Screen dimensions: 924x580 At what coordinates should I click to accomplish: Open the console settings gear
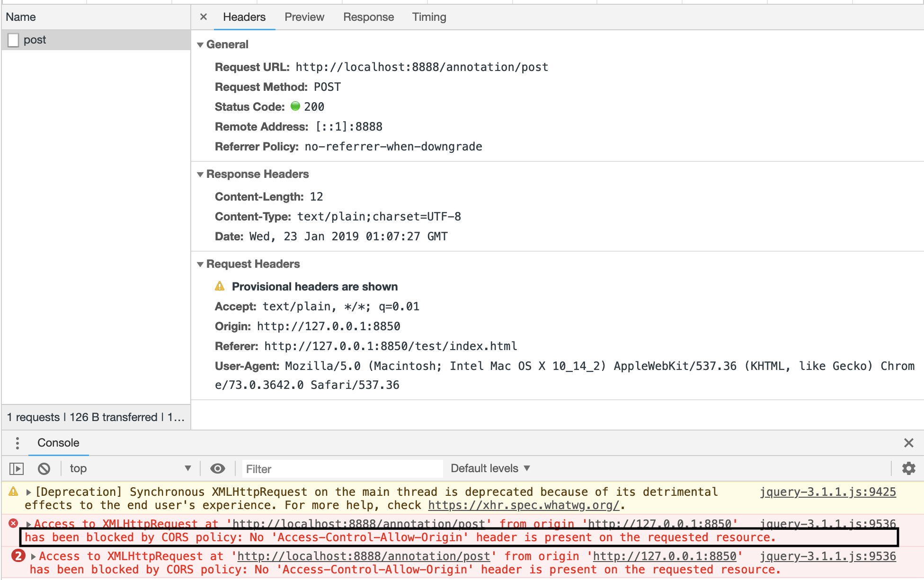(909, 468)
